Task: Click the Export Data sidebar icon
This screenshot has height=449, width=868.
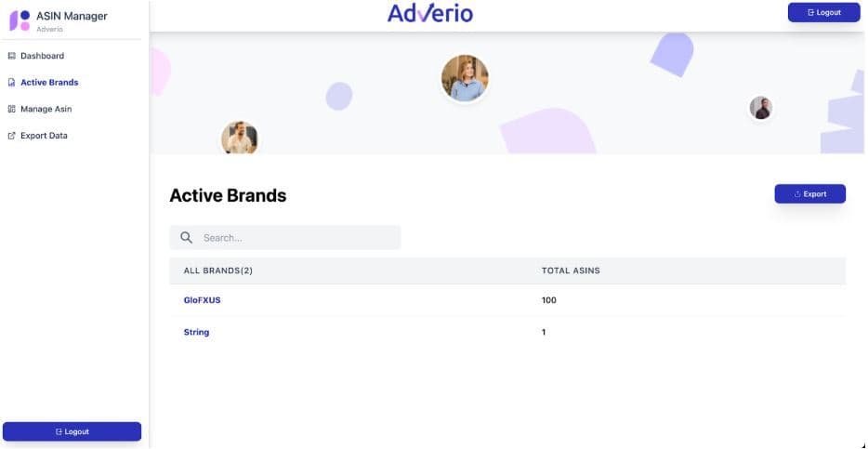Action: point(12,136)
